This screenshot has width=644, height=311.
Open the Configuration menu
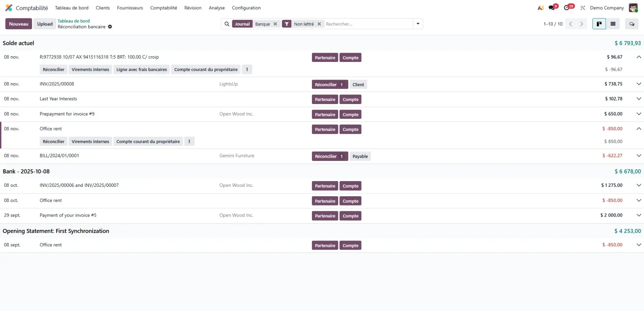pyautogui.click(x=246, y=8)
